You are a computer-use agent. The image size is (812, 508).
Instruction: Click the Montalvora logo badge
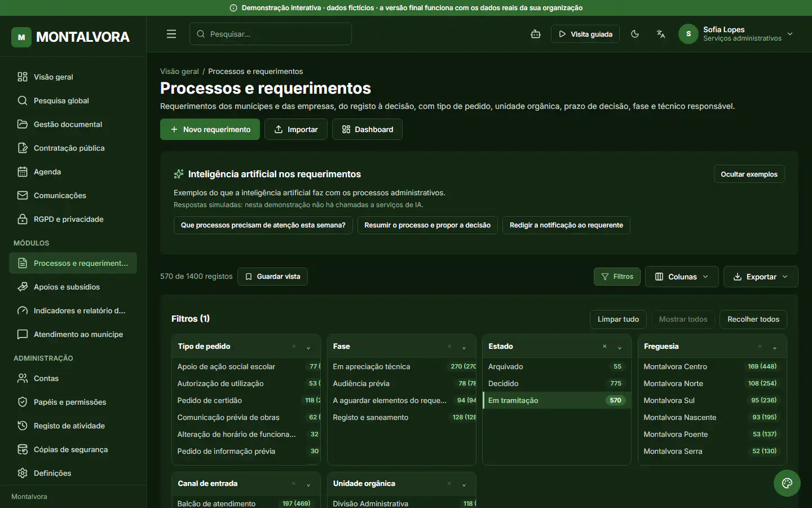[x=21, y=37]
